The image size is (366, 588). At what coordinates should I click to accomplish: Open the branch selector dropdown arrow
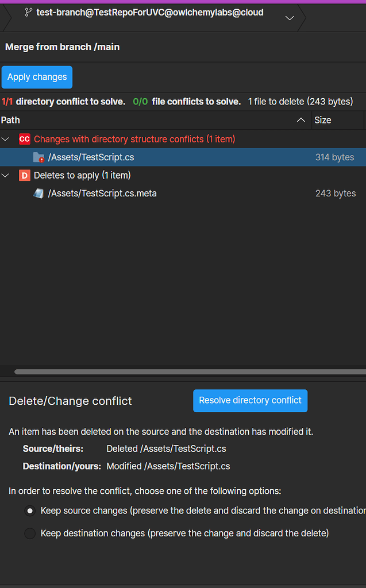[x=290, y=18]
